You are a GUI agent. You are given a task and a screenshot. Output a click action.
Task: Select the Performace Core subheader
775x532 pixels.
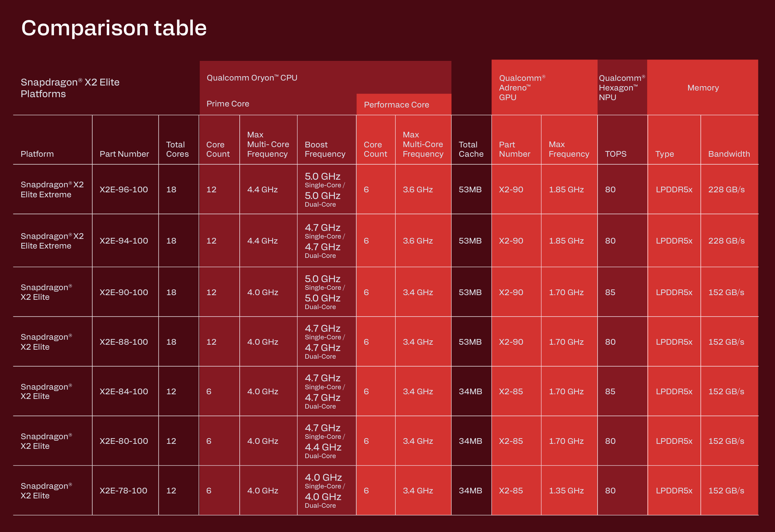click(x=396, y=105)
